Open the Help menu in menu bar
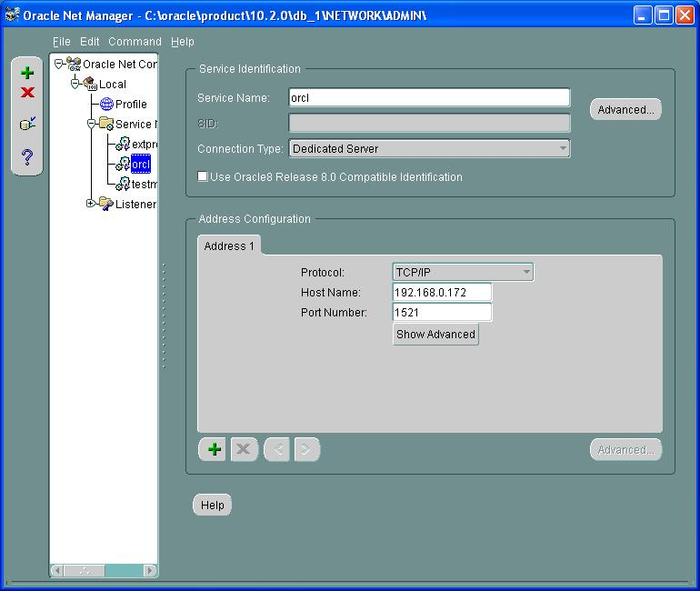 183,42
